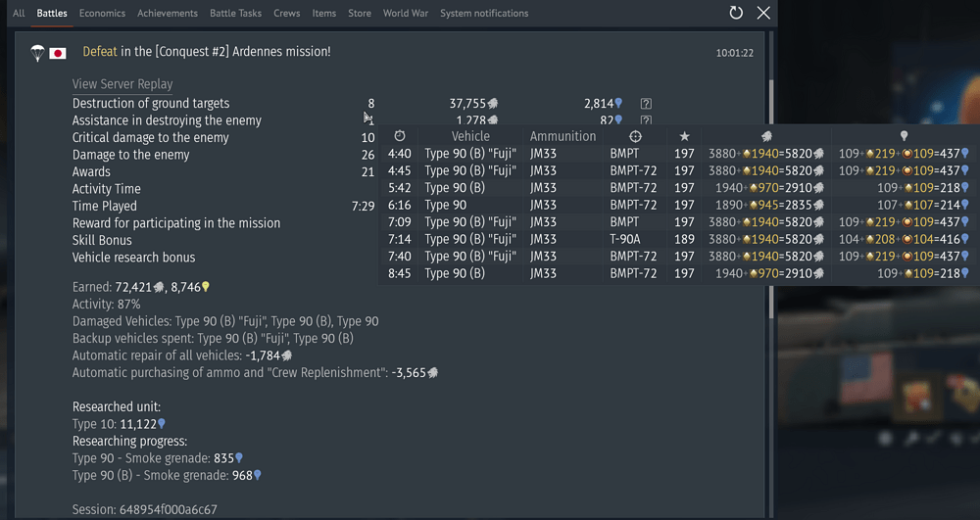Click the Activity: 87% line
This screenshot has height=520, width=980.
coord(106,304)
